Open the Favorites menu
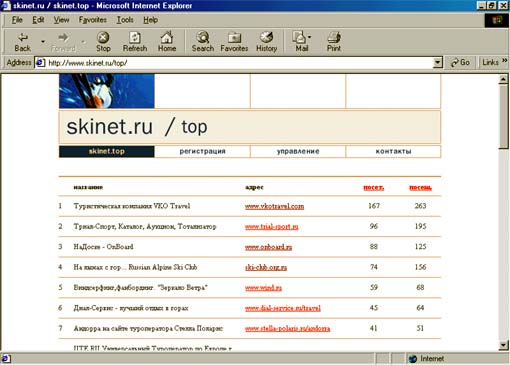This screenshot has width=510, height=365. coord(93,20)
